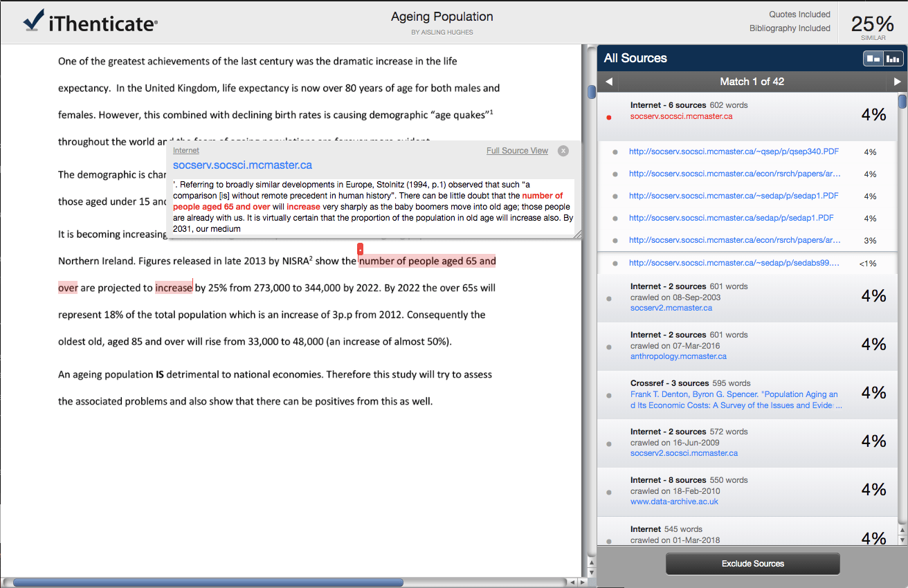The image size is (908, 588).
Task: Click the Internet label in popup
Action: click(185, 150)
